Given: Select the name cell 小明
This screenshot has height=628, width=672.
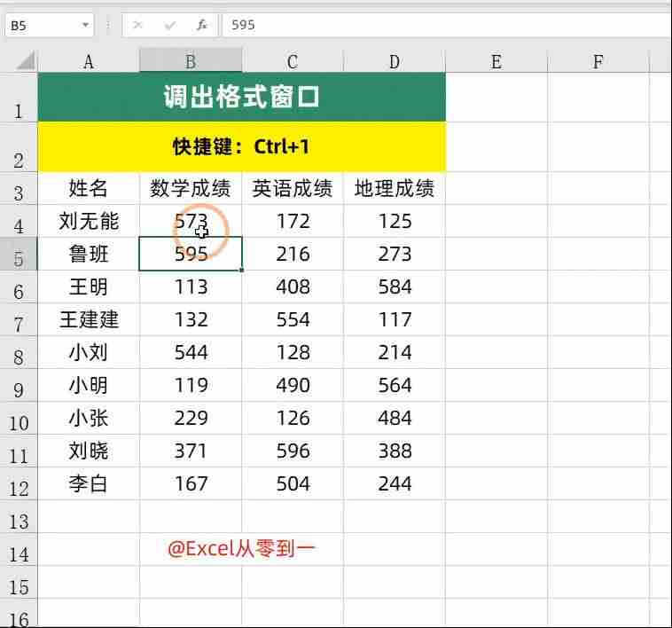Looking at the screenshot, I should (x=89, y=385).
